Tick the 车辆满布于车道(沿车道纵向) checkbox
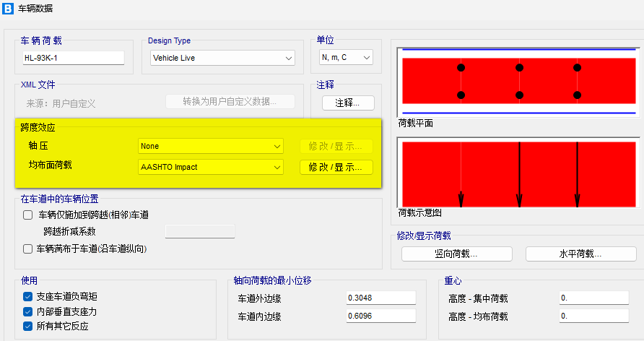The width and height of the screenshot is (644, 341). point(28,249)
